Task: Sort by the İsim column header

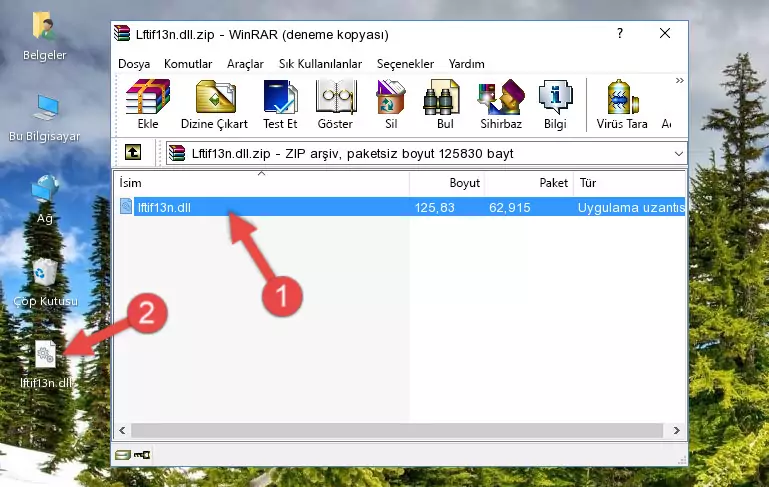Action: 262,183
